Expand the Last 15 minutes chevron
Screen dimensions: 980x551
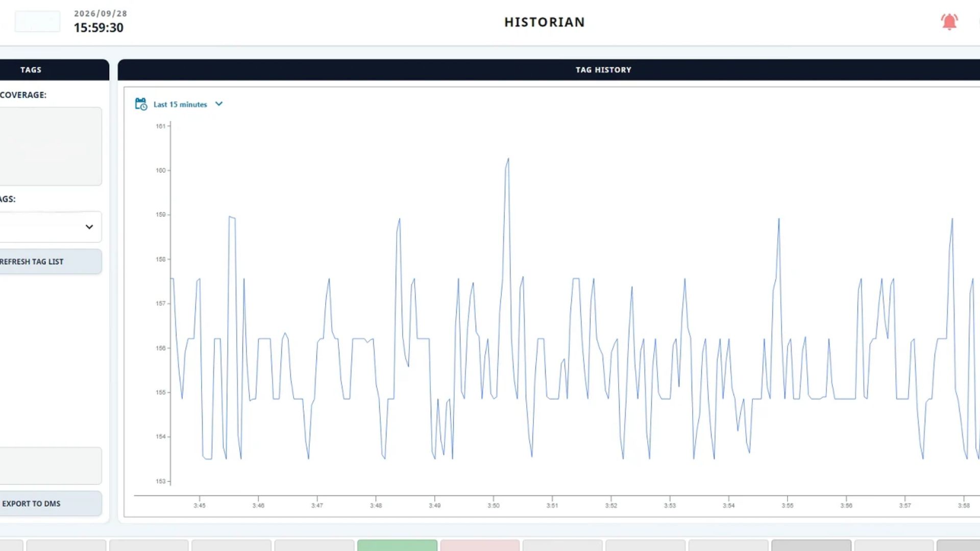[219, 104]
